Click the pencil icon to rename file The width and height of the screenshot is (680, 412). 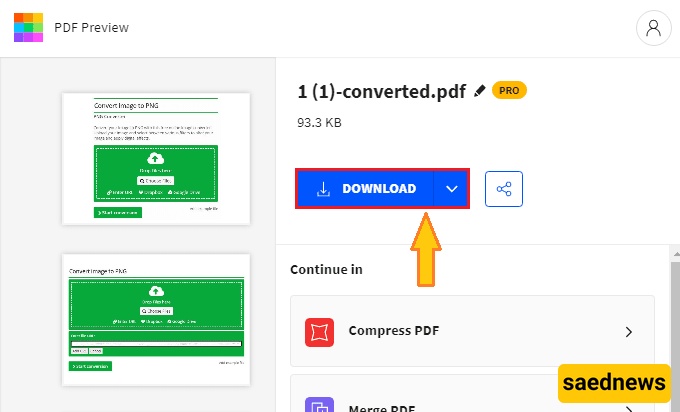click(x=480, y=91)
